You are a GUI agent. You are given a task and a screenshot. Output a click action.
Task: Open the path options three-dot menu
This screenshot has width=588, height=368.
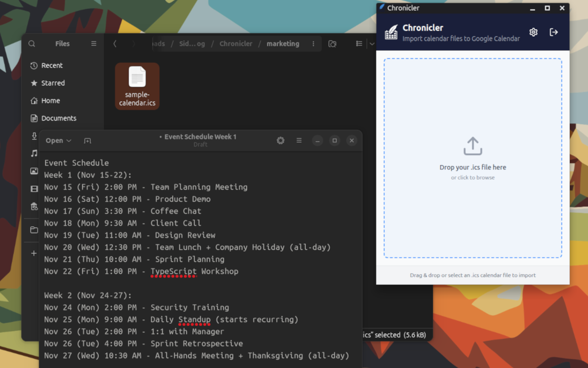click(313, 44)
